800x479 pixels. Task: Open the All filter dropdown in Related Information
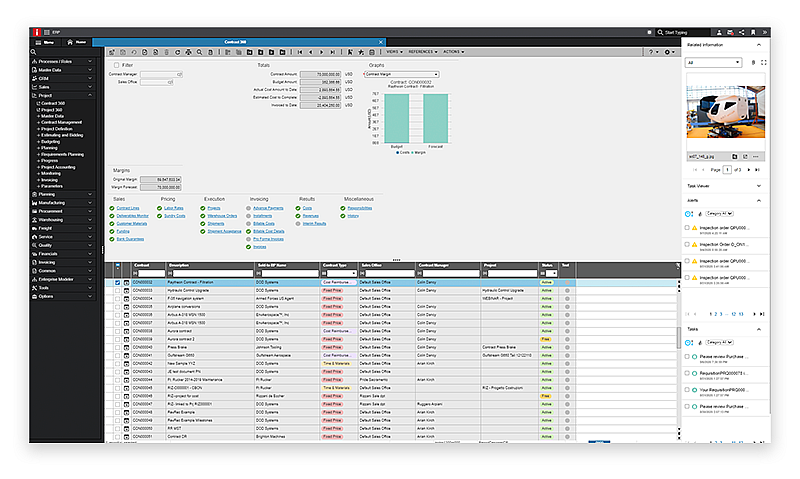716,62
